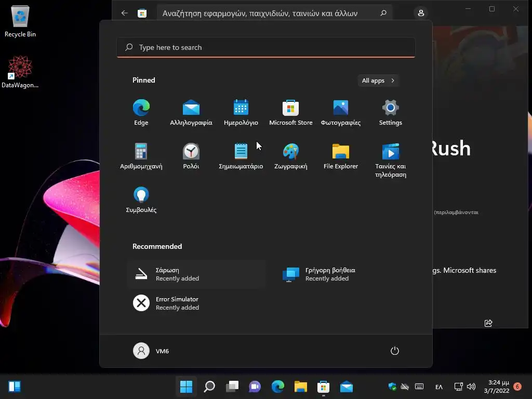Open Windows Security tray icon
The image size is (532, 399).
[392, 387]
